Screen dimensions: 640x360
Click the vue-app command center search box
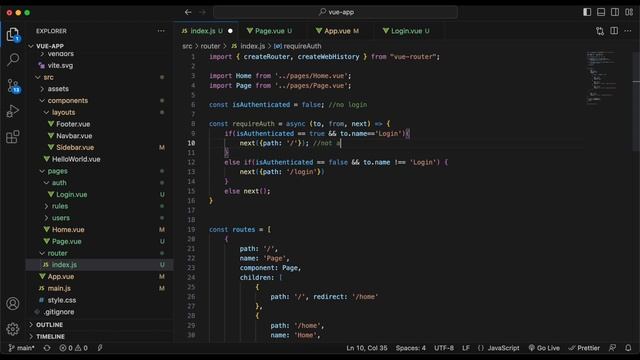[336, 12]
